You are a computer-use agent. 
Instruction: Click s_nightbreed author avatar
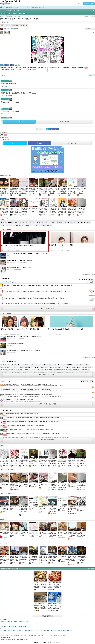click(1, 29)
